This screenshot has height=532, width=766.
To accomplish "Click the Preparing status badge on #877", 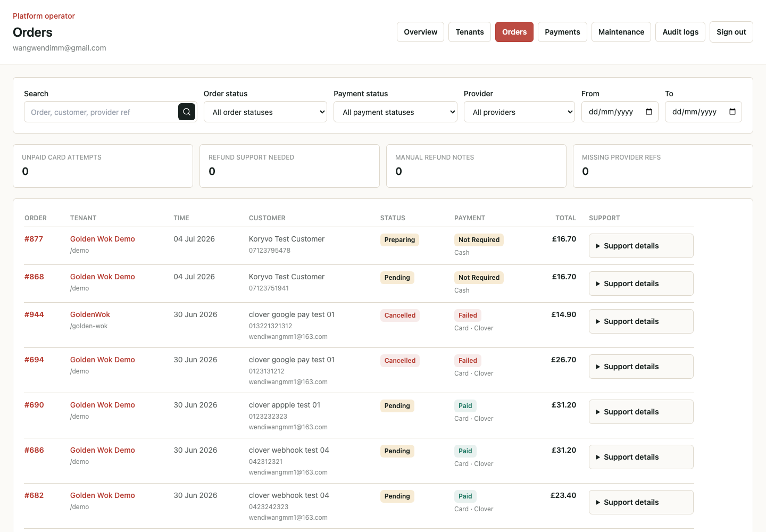I will pos(399,240).
